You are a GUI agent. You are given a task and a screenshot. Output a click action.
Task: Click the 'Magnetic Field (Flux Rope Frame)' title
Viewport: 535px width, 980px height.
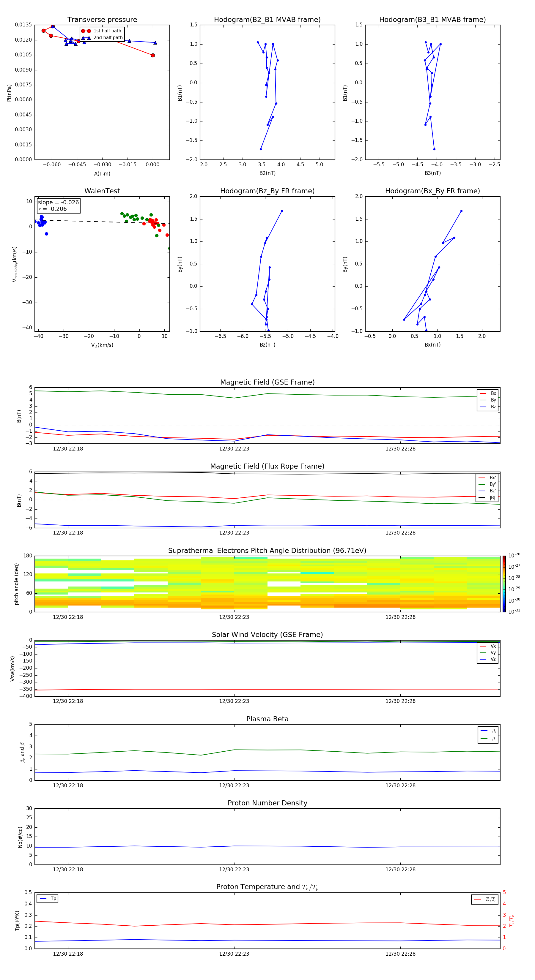click(267, 467)
